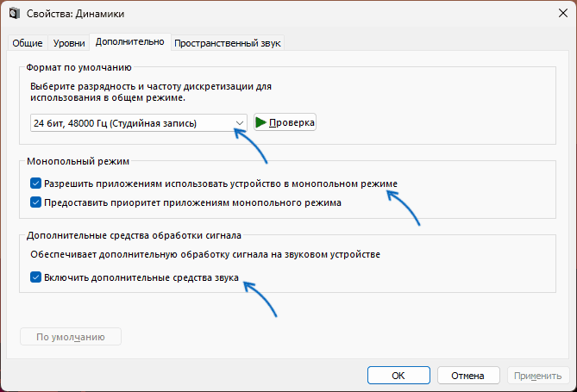Open the 24 бит, 48000 Гц format dropdown
The width and height of the screenshot is (577, 392).
(139, 123)
